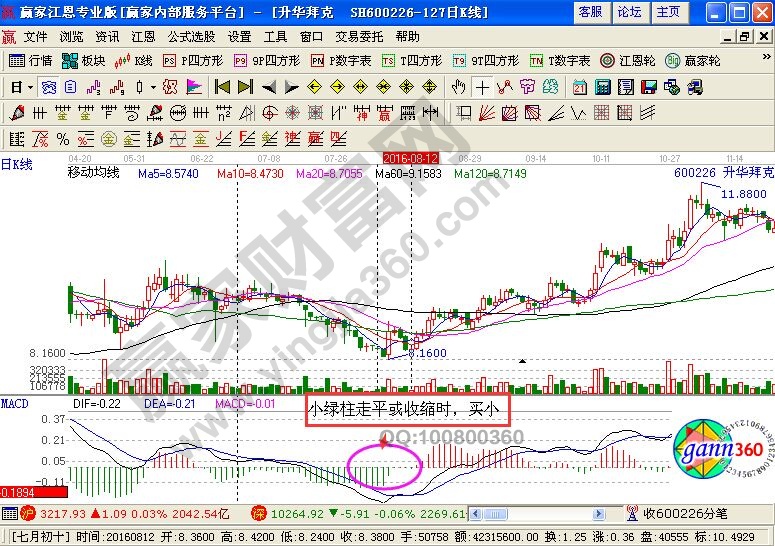Go to 主页 home page button
The image size is (775, 546).
click(667, 12)
